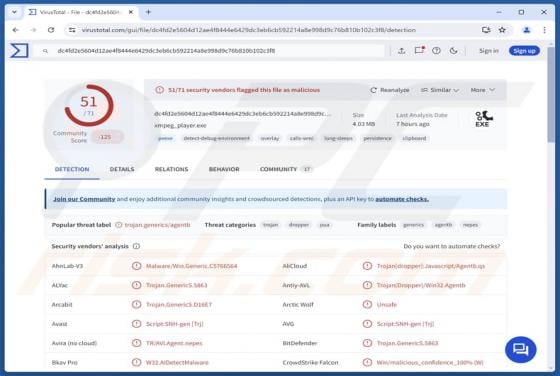Viewport: 560px width, 376px height.
Task: Click the site information icon in address bar
Action: pos(72,30)
